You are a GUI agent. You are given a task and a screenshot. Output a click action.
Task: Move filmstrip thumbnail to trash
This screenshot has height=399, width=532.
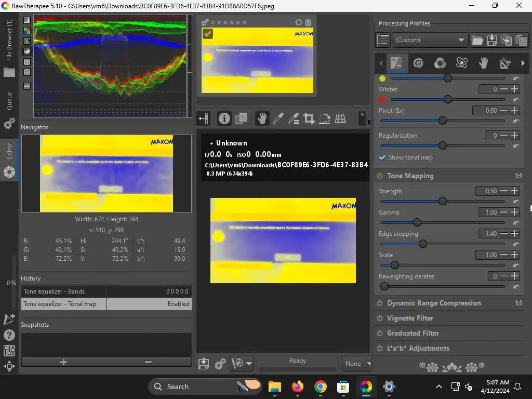coord(308,22)
